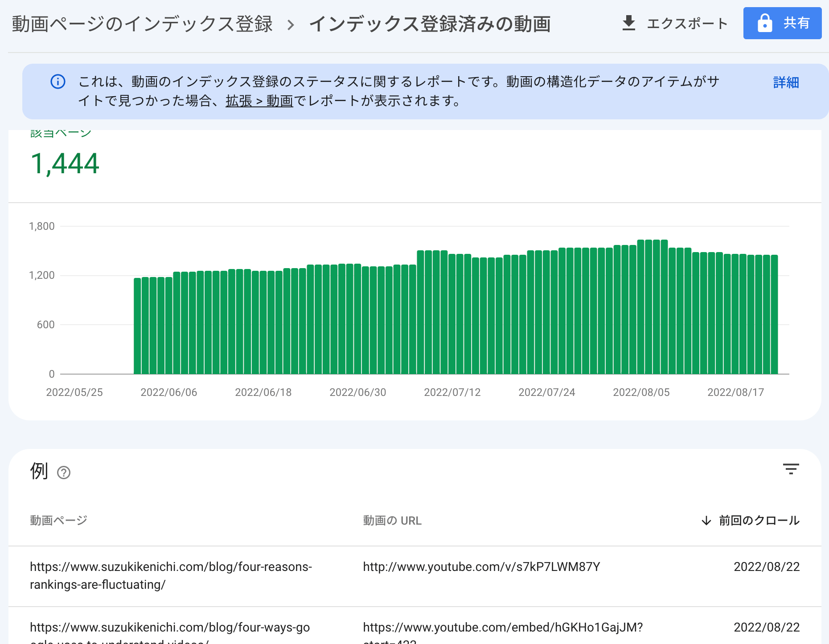The width and height of the screenshot is (829, 644).
Task: Click the 2022/08/17 axis date label
Action: click(x=735, y=392)
